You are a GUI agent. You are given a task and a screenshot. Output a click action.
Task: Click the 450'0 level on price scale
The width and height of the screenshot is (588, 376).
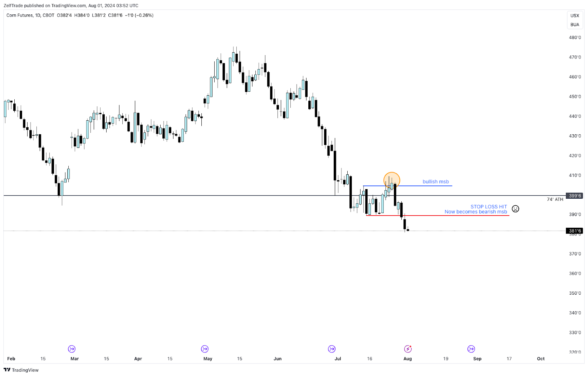pos(575,97)
